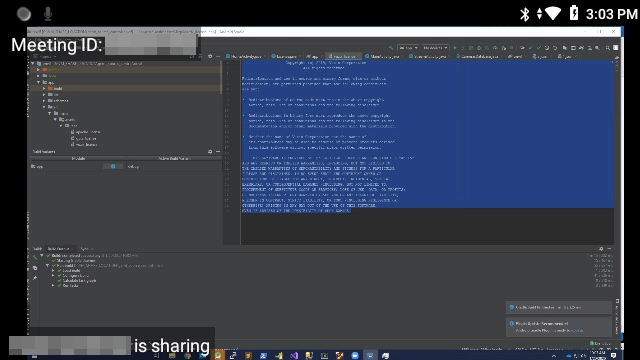
Task: Collapse the project root node arrow
Action: point(33,64)
